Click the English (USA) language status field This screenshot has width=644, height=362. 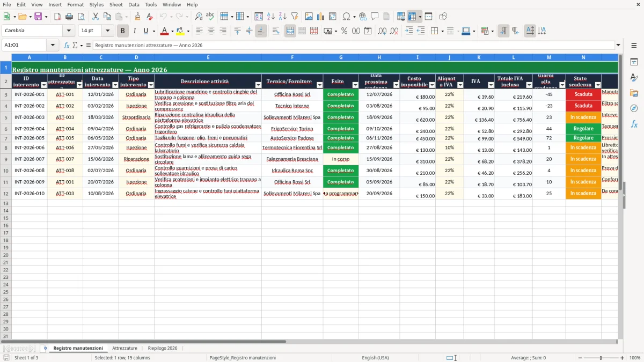tap(376, 358)
